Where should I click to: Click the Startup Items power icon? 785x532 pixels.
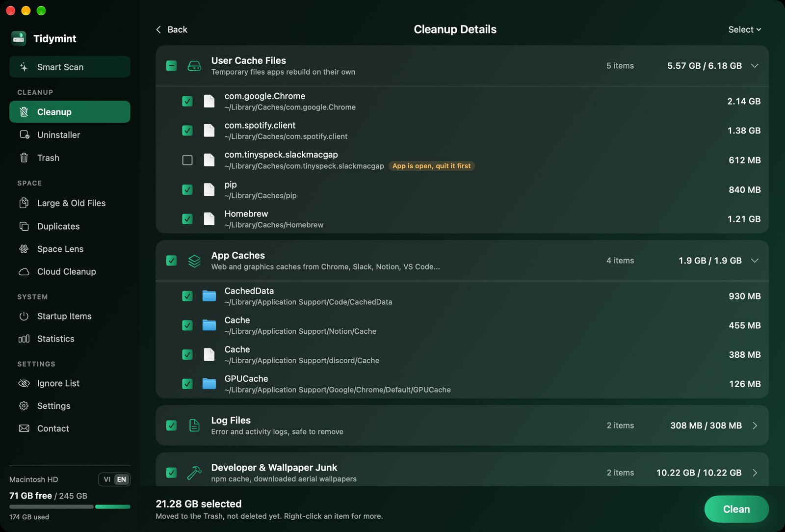[x=24, y=316]
